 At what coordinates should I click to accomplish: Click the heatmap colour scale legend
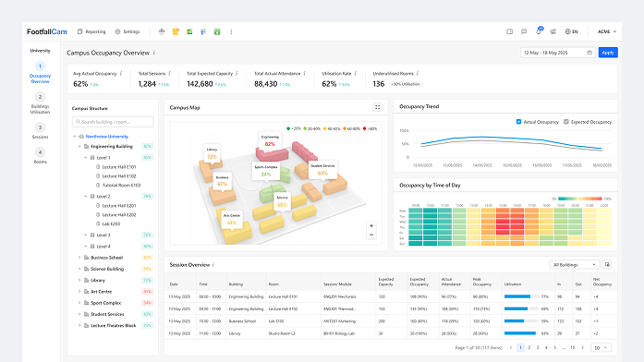pyautogui.click(x=581, y=199)
